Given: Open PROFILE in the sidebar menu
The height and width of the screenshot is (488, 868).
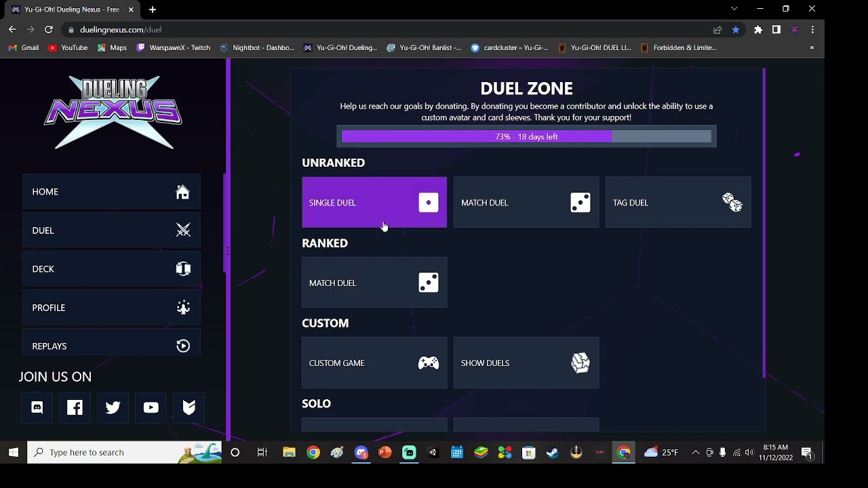Looking at the screenshot, I should click(111, 308).
